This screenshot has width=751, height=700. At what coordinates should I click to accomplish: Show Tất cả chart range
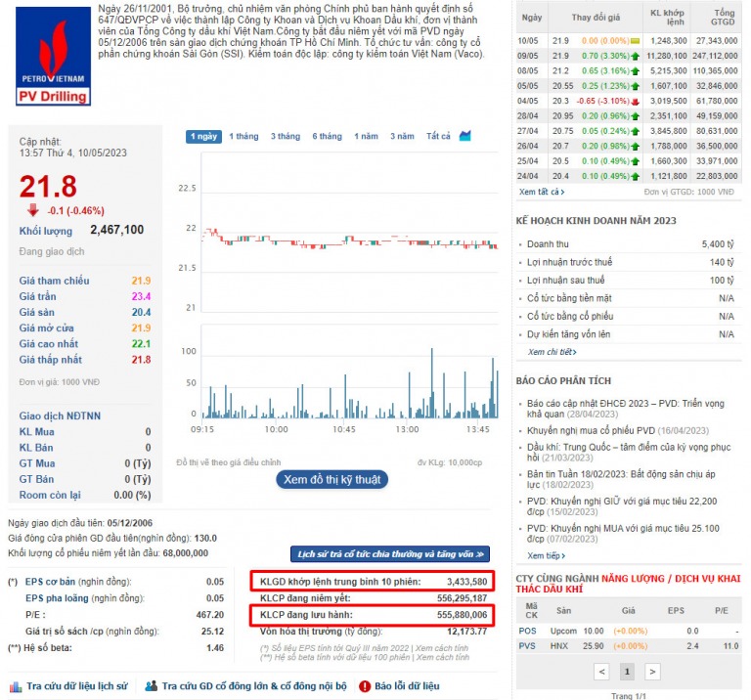pos(438,137)
